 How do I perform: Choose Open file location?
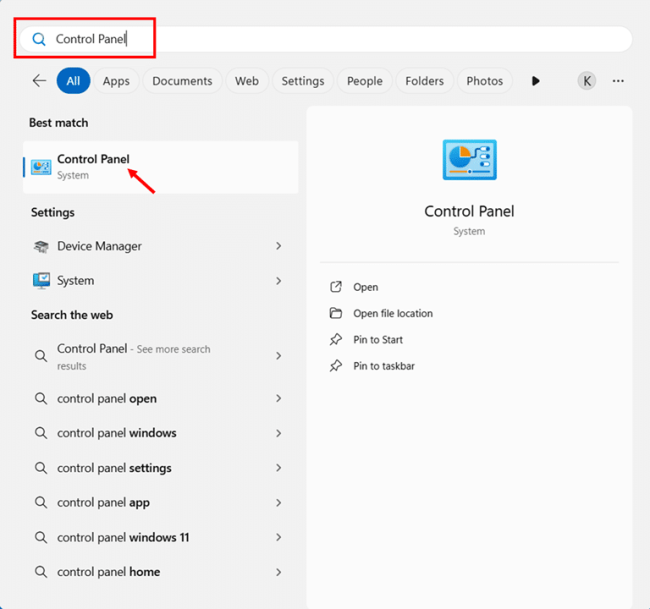click(393, 313)
